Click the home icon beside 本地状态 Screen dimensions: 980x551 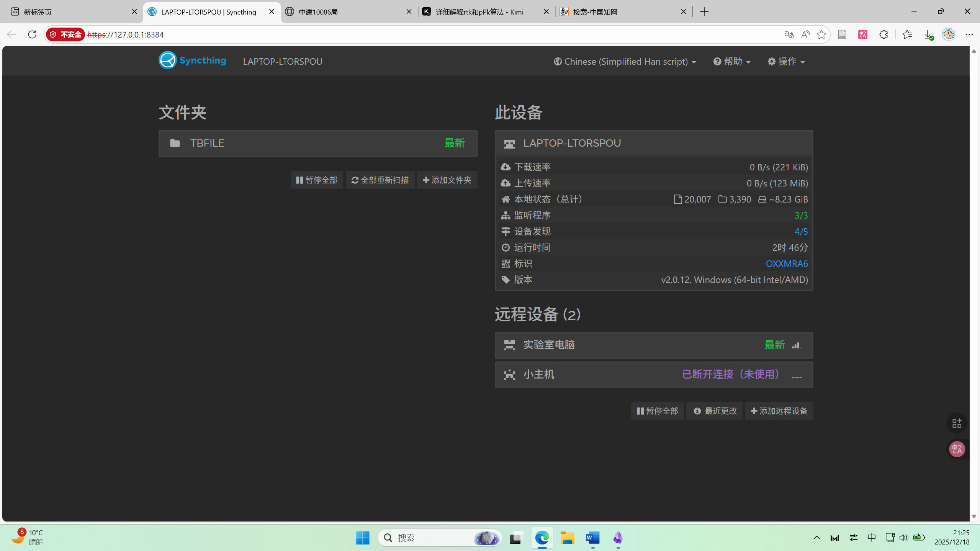pyautogui.click(x=506, y=199)
